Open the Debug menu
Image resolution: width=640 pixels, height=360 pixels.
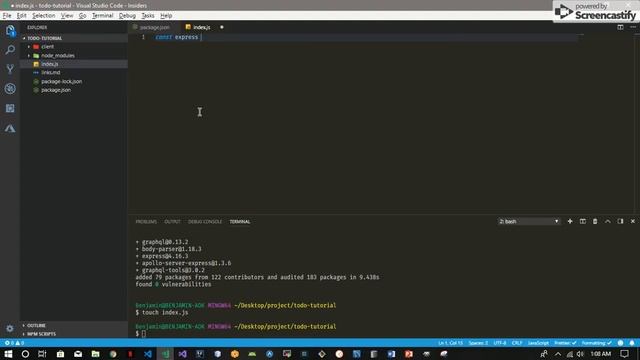[127, 16]
